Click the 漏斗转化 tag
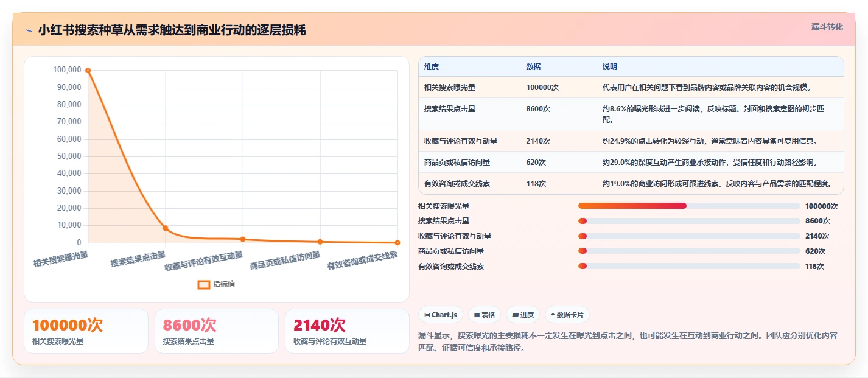The image size is (868, 378). tap(827, 27)
